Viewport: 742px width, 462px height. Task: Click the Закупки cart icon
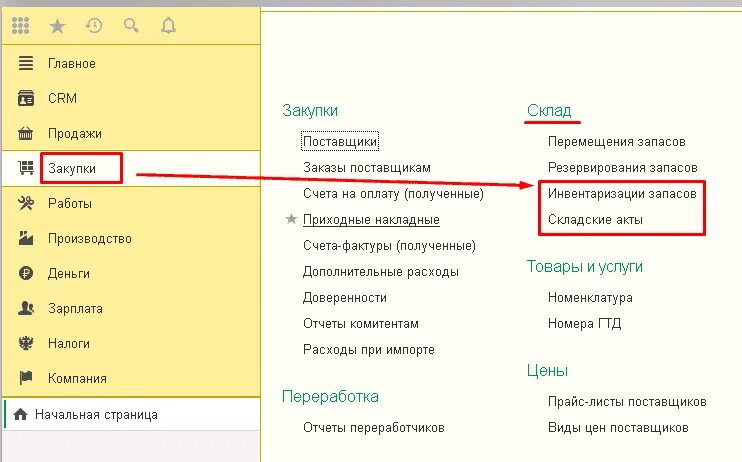(26, 168)
